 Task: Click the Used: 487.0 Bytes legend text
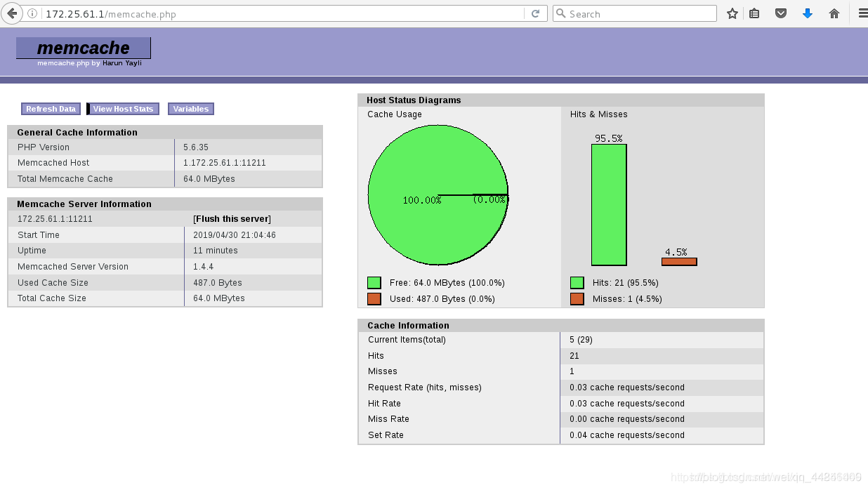(442, 299)
